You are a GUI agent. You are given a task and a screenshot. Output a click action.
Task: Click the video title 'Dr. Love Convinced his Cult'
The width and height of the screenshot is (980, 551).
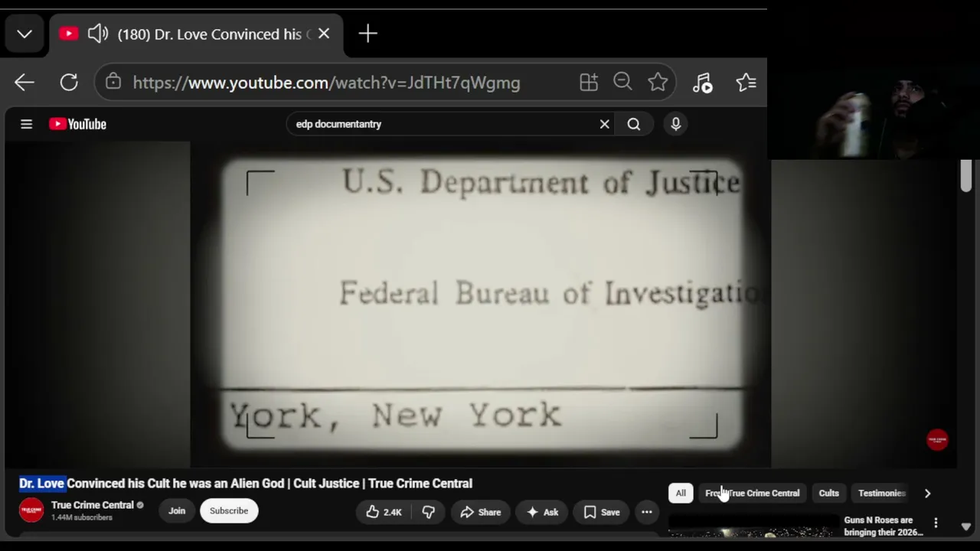coord(246,484)
